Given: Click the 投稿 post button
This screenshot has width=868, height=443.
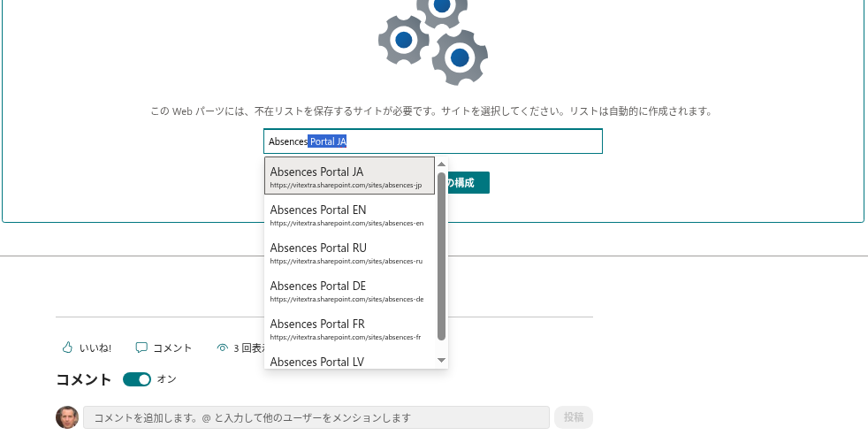Looking at the screenshot, I should [x=574, y=417].
